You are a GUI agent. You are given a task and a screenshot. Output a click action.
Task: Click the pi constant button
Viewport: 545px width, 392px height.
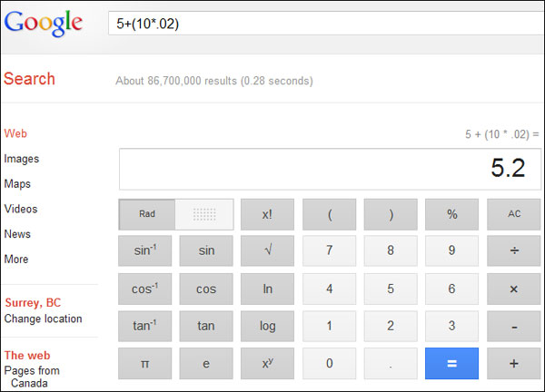point(144,363)
